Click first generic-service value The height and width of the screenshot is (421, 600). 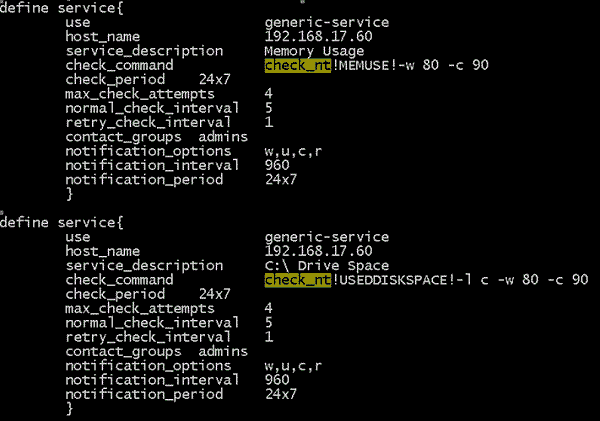(327, 23)
